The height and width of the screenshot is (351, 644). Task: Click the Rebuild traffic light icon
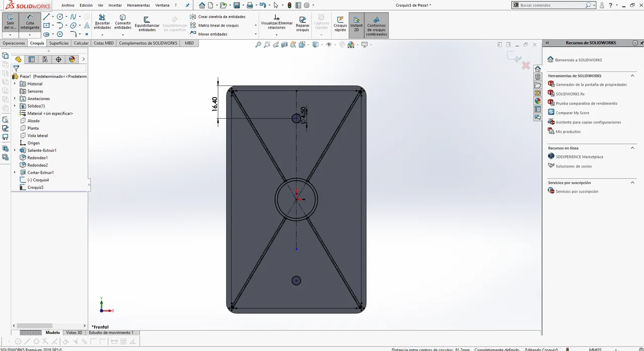(290, 5)
